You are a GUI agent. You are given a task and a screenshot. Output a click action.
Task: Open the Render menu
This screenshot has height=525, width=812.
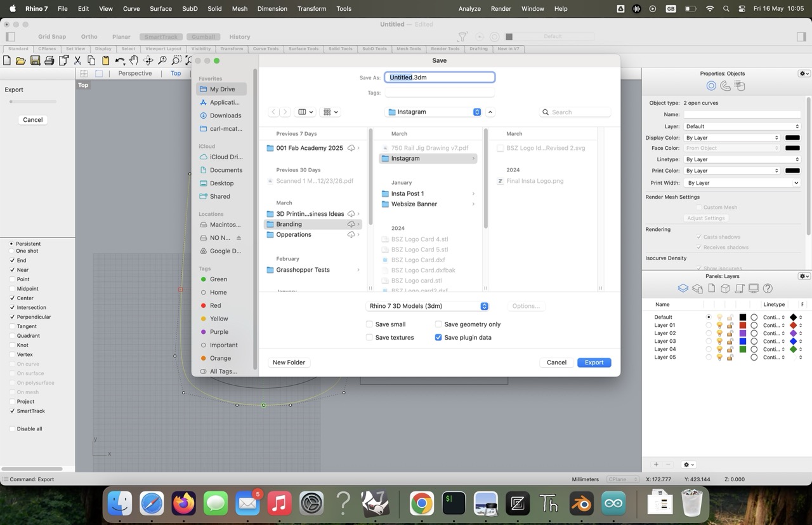click(x=501, y=9)
